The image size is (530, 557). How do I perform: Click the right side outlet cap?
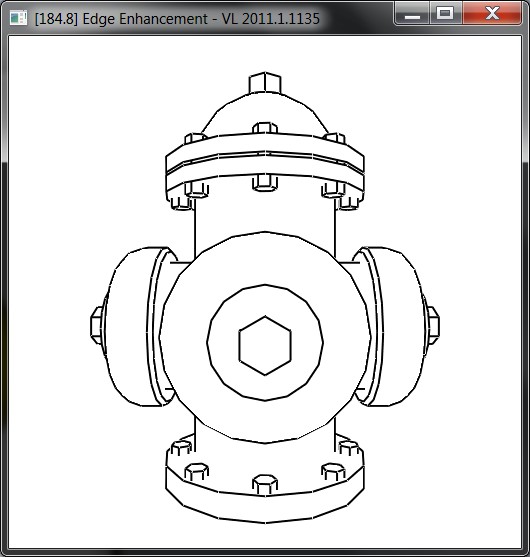393,327
